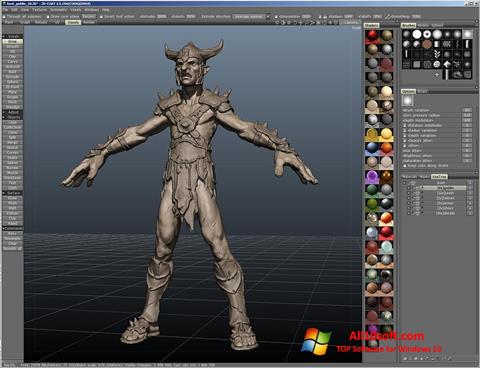Viewport: 480px width, 368px height.
Task: Select the Carve voxel tool
Action: pos(13,62)
